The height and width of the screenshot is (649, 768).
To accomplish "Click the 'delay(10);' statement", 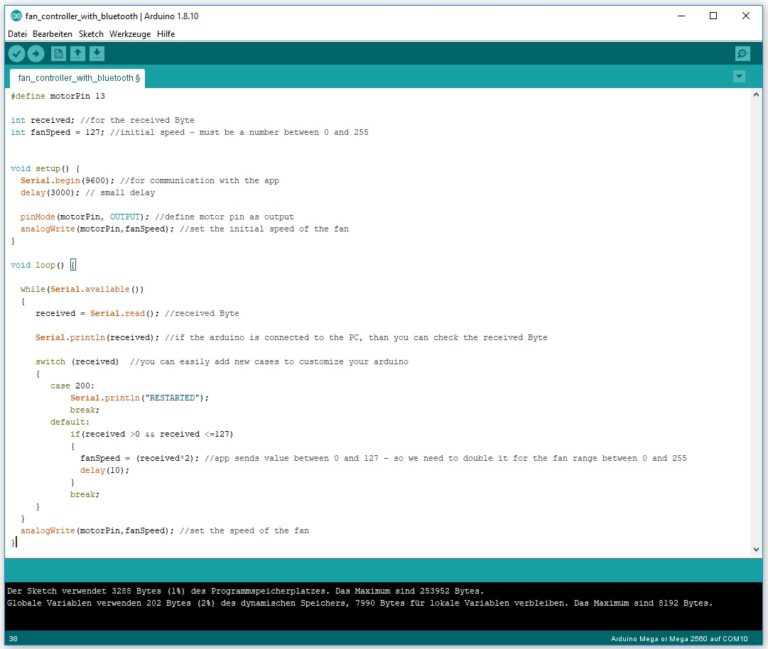I will [x=105, y=470].
